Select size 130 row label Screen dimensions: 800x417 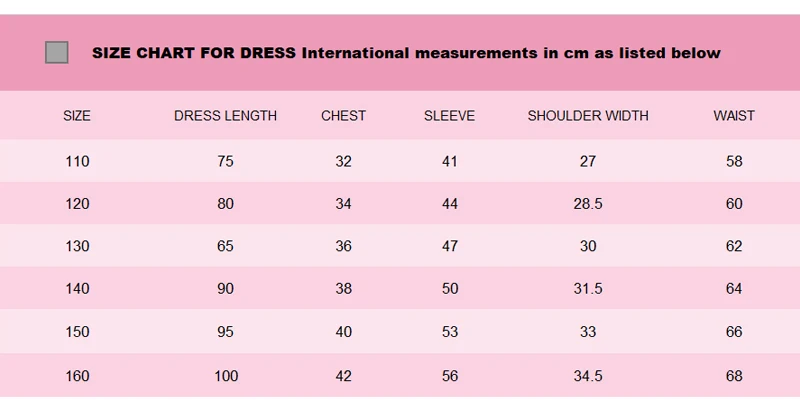coord(78,246)
